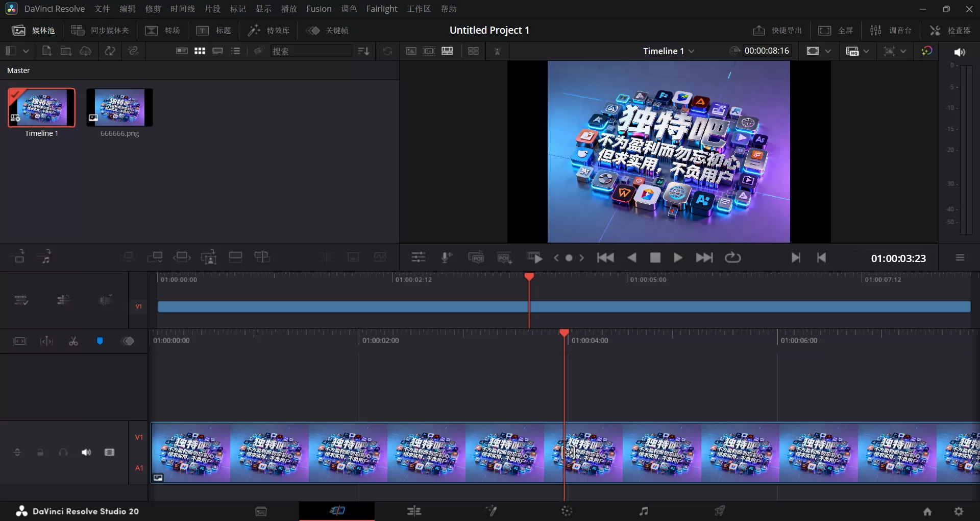Open the 播放 (Playback) menu

[x=288, y=9]
